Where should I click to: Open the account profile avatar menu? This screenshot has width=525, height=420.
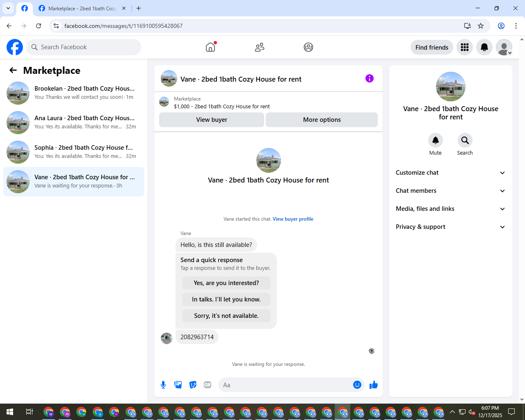(x=504, y=47)
